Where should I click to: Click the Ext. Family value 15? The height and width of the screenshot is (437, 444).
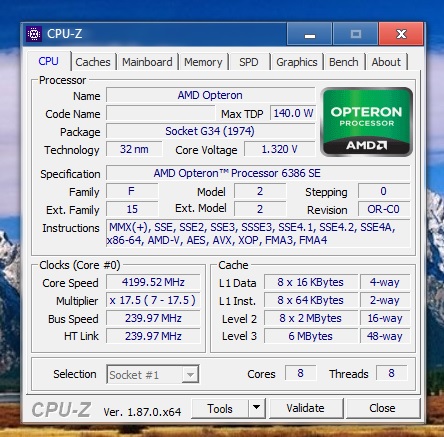click(x=132, y=209)
